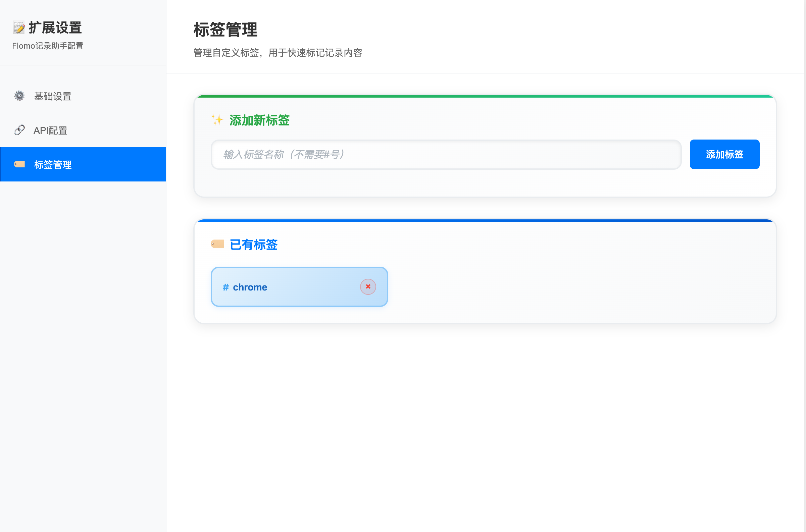
Task: Click the 扩展设置 sidebar title
Action: click(55, 28)
